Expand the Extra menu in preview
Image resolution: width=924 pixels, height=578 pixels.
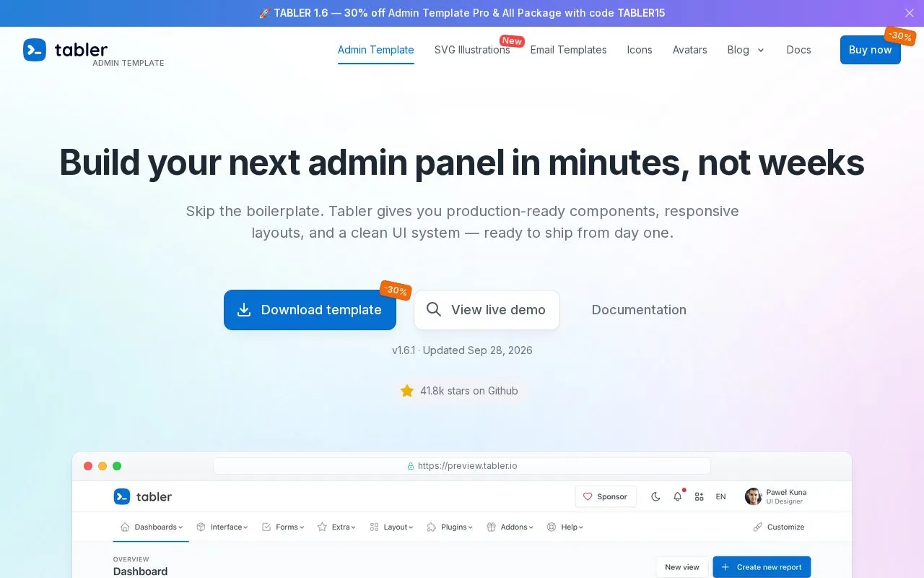[336, 527]
